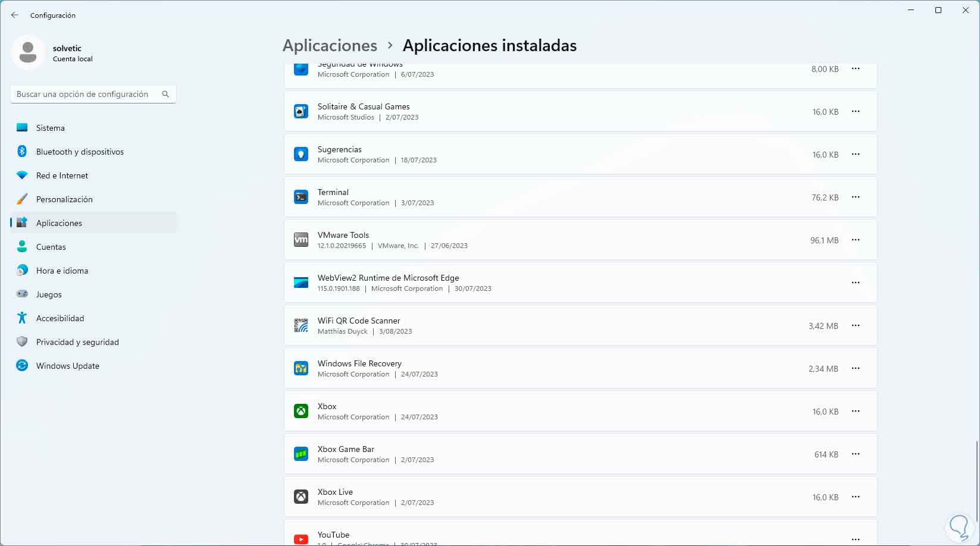
Task: Show more options for WebView2 Runtime
Action: [x=856, y=283]
